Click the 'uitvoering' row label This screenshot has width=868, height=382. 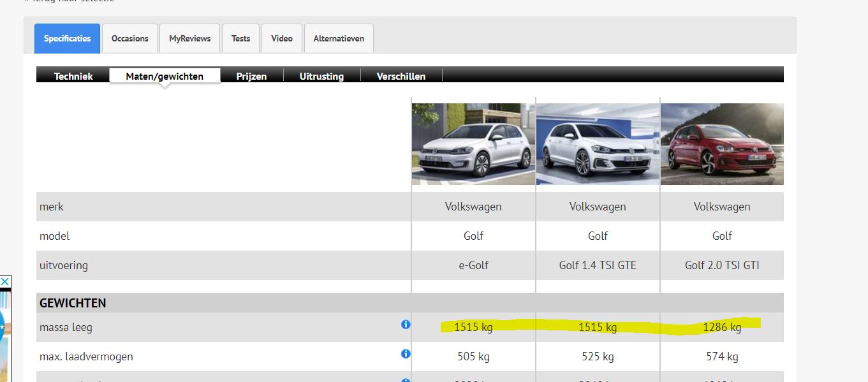coord(63,265)
